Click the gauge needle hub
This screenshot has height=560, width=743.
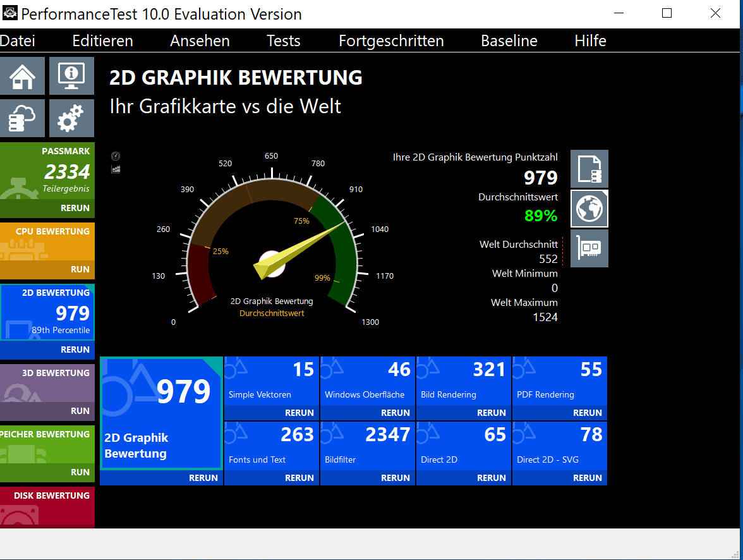click(x=272, y=264)
